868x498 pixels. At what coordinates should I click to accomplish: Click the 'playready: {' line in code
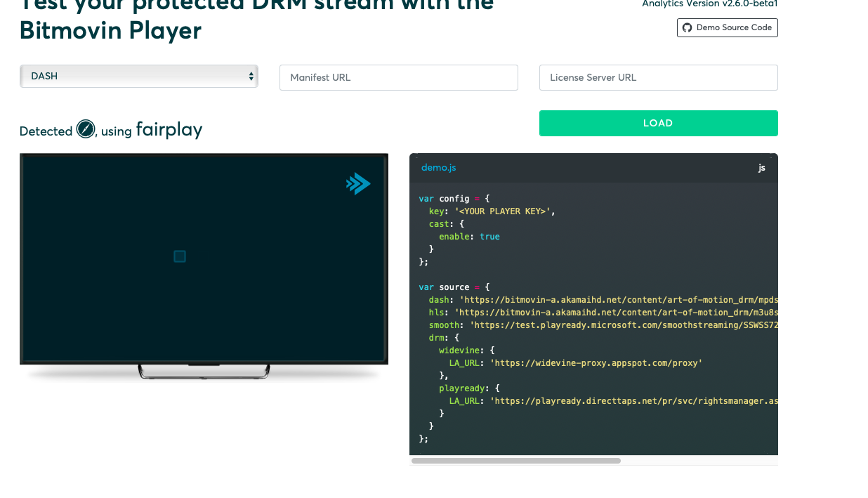469,388
